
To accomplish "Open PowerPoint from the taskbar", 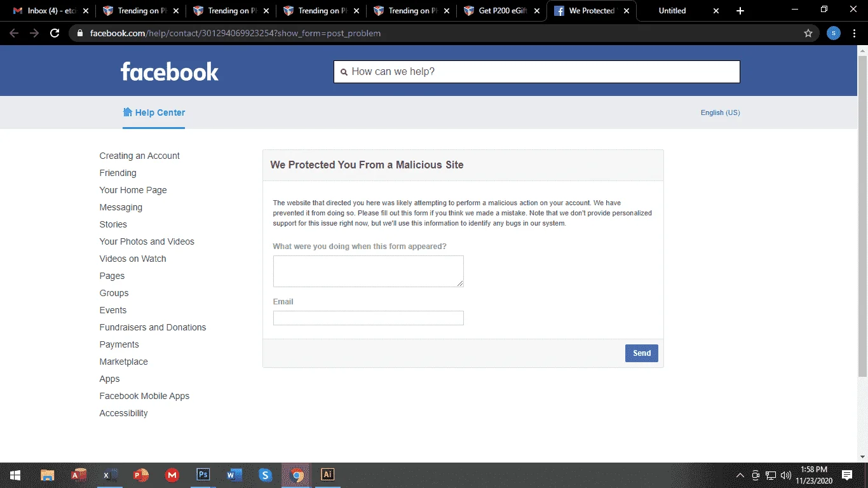I will [x=141, y=475].
